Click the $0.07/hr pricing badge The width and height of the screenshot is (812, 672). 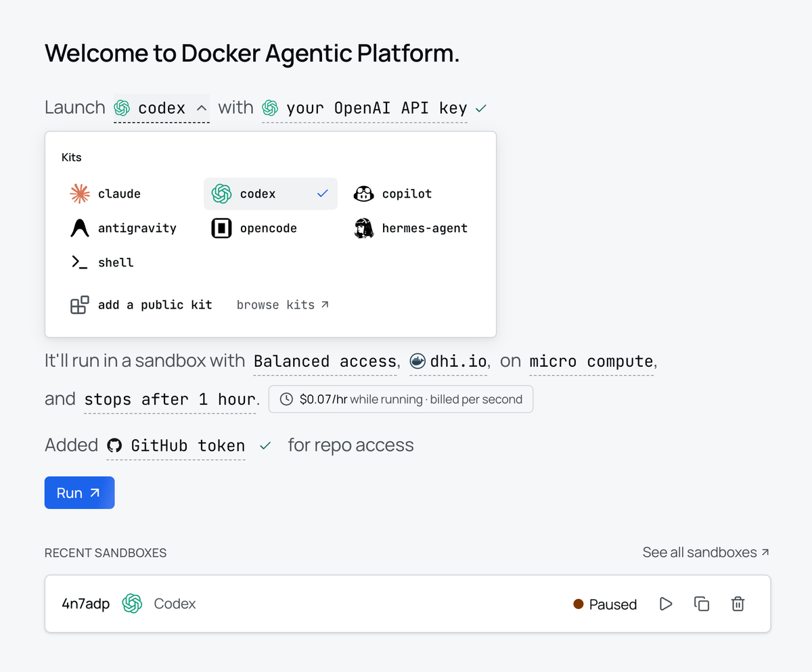coord(401,399)
